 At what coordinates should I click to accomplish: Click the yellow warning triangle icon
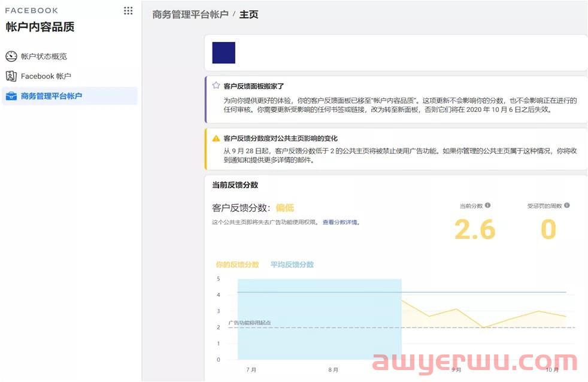pos(216,138)
